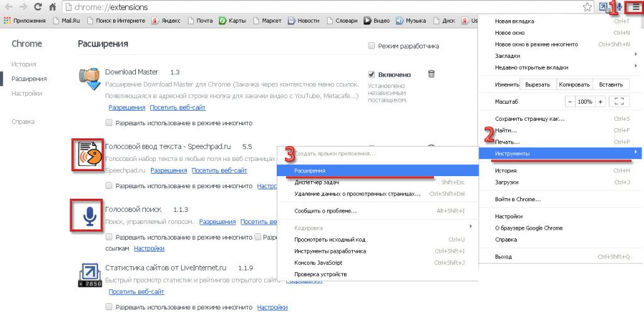Image resolution: width=644 pixels, height=312 pixels.
Task: Select Новая вкладка menu item
Action: tap(560, 21)
